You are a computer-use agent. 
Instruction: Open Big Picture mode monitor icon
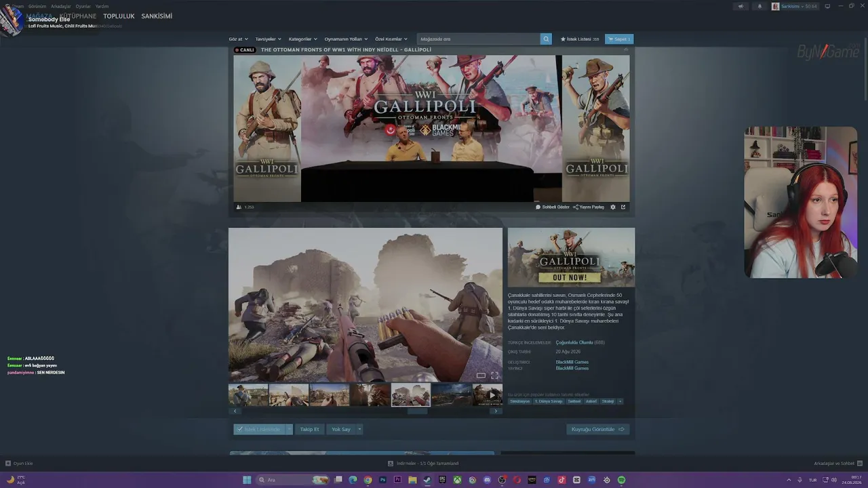pyautogui.click(x=827, y=6)
